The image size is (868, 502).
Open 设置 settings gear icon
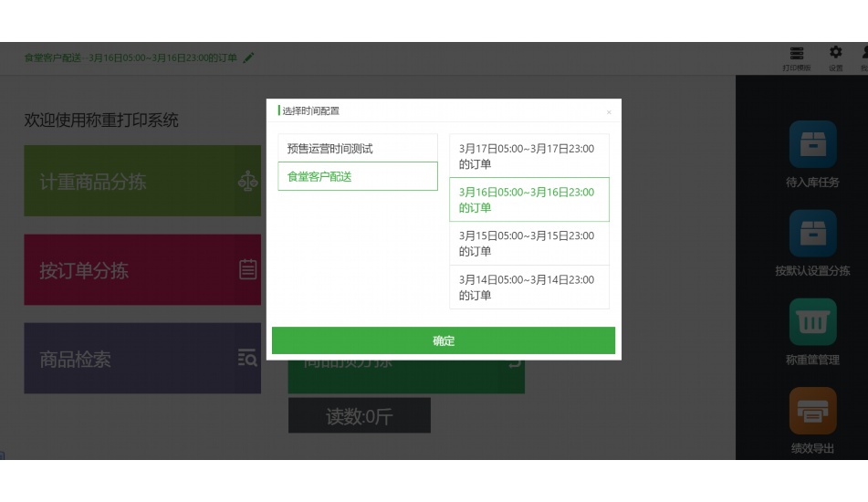click(835, 54)
